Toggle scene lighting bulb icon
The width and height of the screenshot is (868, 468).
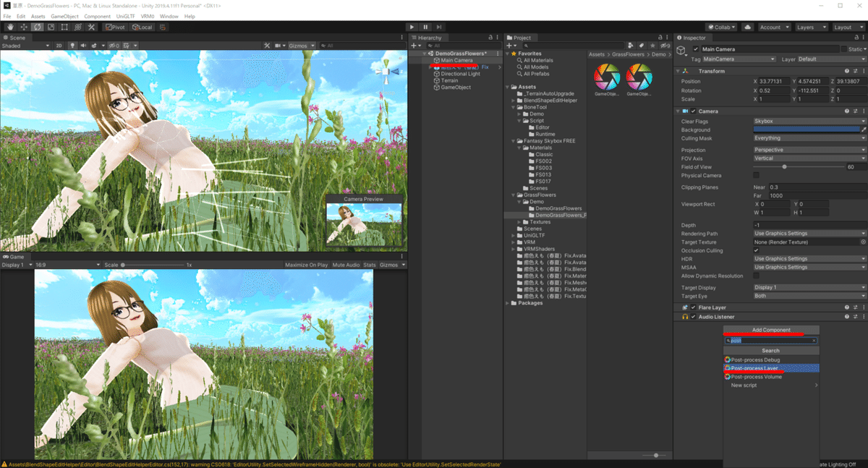(x=72, y=46)
